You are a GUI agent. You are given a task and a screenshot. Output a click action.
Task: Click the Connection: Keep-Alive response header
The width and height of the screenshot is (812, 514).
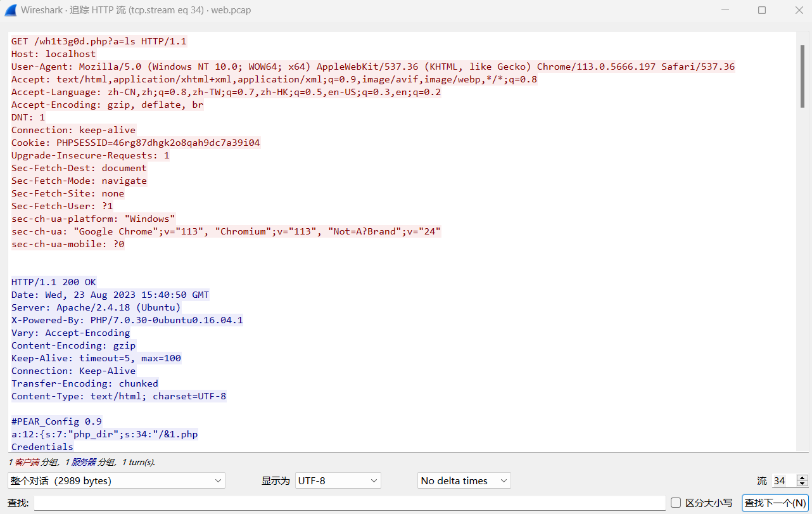pos(73,371)
